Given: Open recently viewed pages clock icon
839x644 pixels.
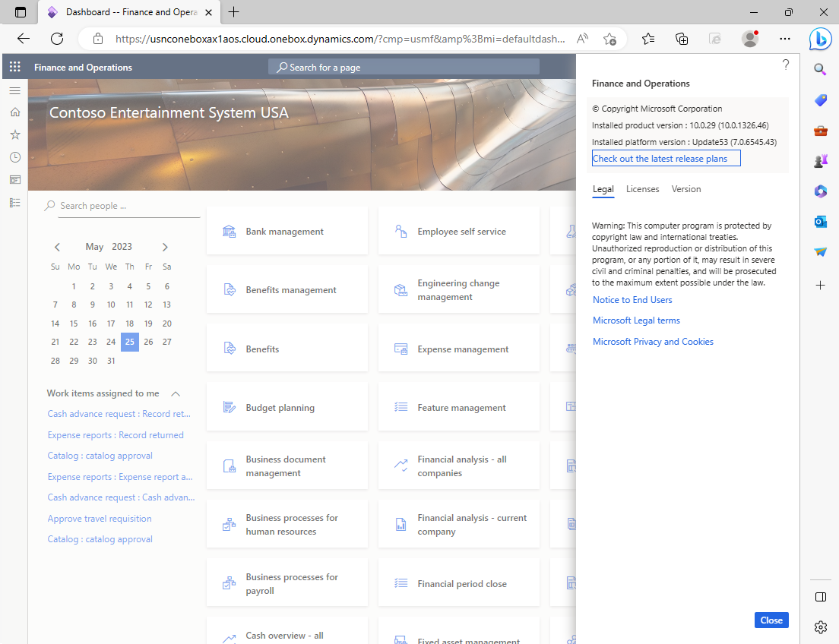Looking at the screenshot, I should [x=14, y=157].
